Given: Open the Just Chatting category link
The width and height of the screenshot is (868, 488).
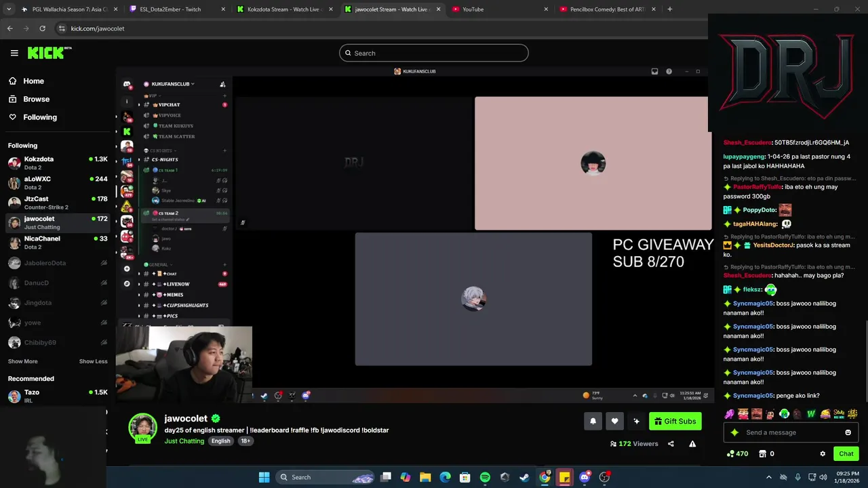Looking at the screenshot, I should [x=184, y=441].
